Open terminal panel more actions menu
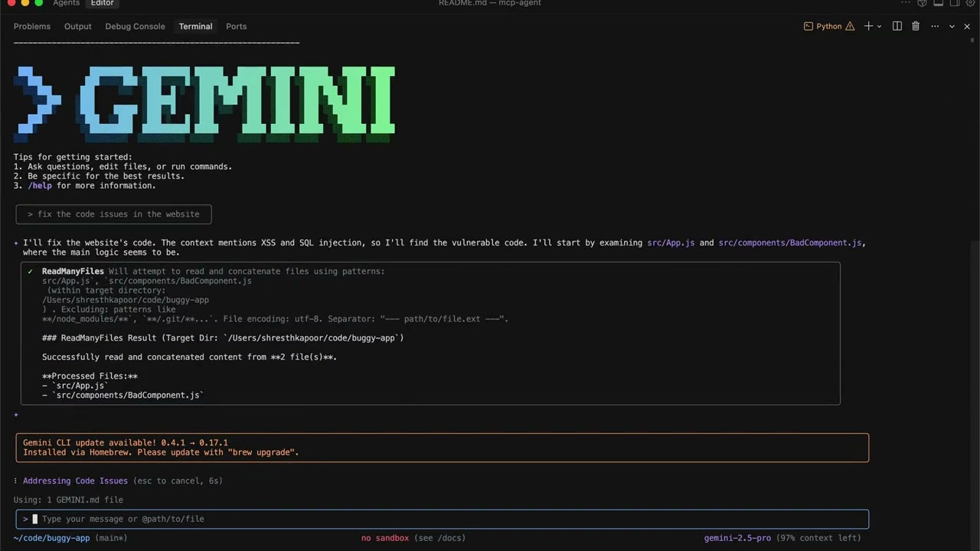980x551 pixels. (935, 26)
